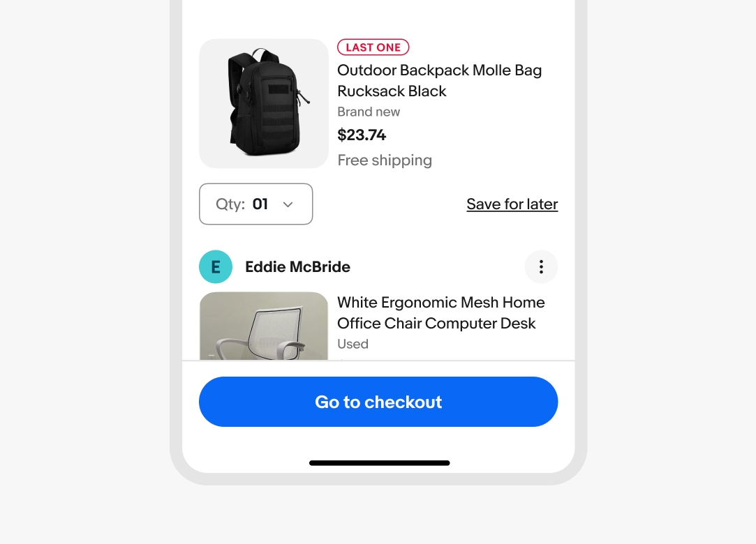
Task: Click the White Ergonomic Mesh Home Office Chair title
Action: point(440,312)
